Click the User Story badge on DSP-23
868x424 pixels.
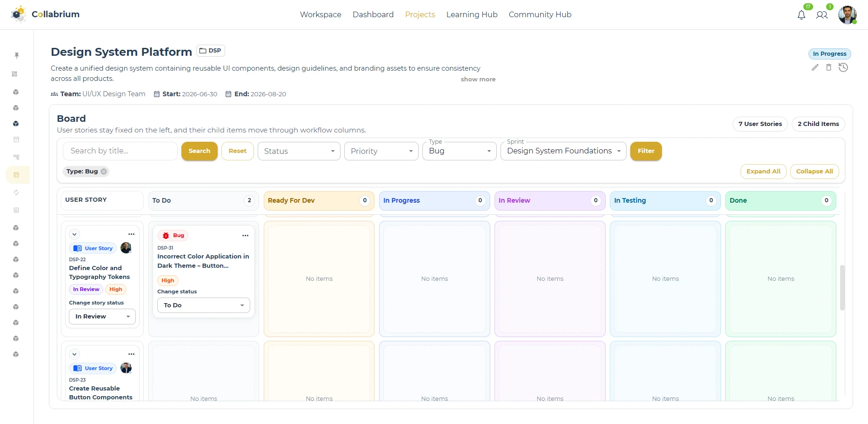pos(93,368)
